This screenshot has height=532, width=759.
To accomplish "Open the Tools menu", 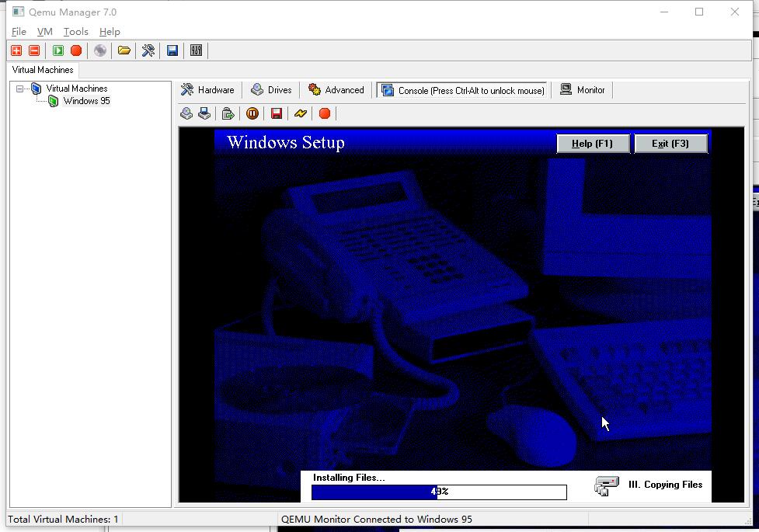I will 76,32.
